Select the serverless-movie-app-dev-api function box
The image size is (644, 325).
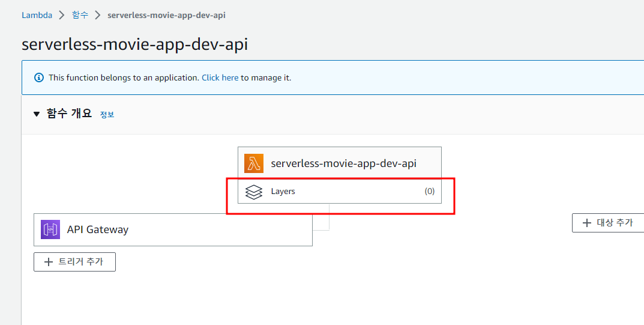coord(340,163)
